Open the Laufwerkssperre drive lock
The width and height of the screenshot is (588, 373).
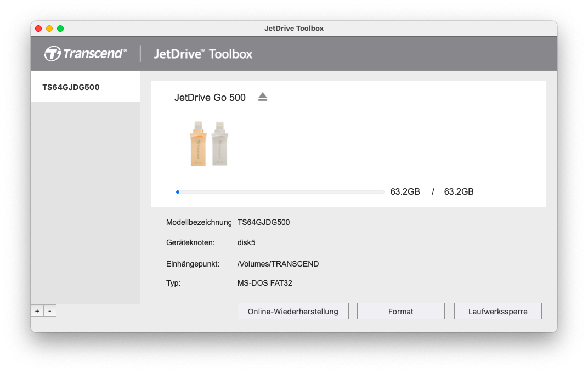497,311
